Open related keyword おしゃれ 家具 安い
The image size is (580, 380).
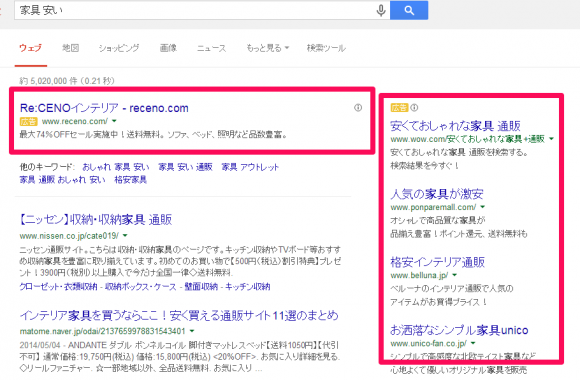point(116,167)
